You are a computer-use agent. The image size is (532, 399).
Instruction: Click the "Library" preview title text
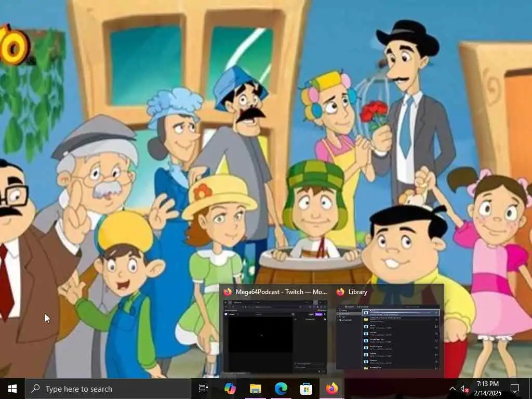tap(358, 292)
